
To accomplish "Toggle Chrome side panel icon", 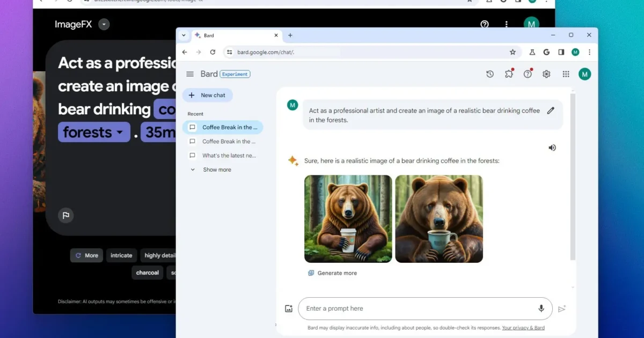I will (x=561, y=52).
